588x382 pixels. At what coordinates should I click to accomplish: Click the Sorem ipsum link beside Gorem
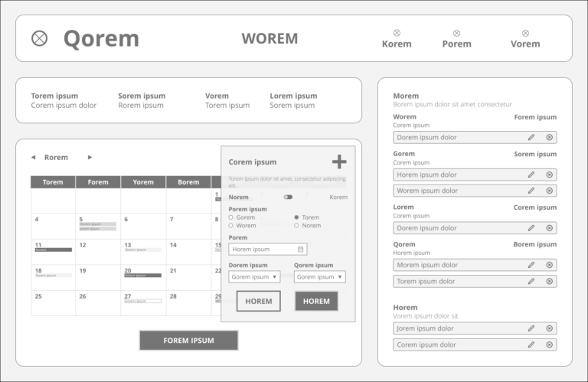(535, 154)
